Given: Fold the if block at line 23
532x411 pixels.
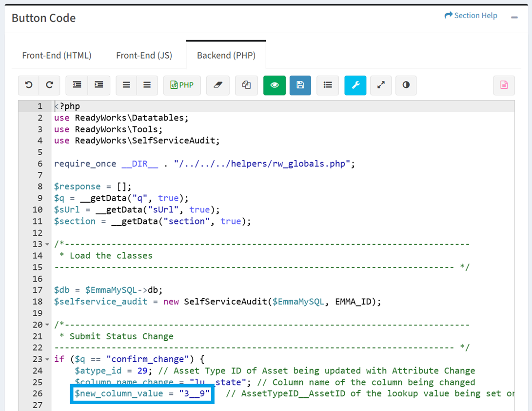Looking at the screenshot, I should coord(47,359).
